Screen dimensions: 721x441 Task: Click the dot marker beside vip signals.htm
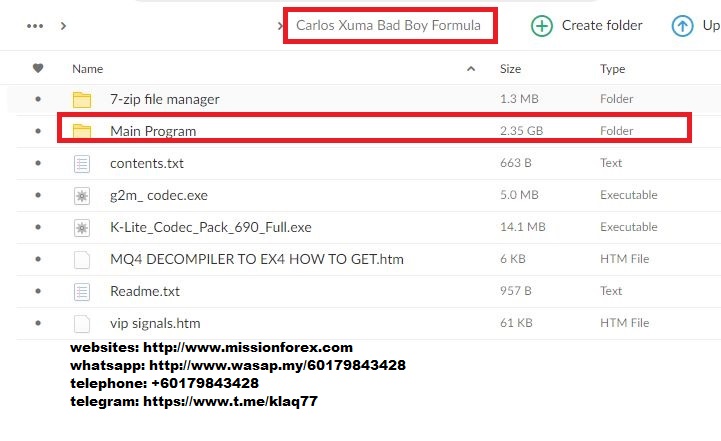pos(38,323)
